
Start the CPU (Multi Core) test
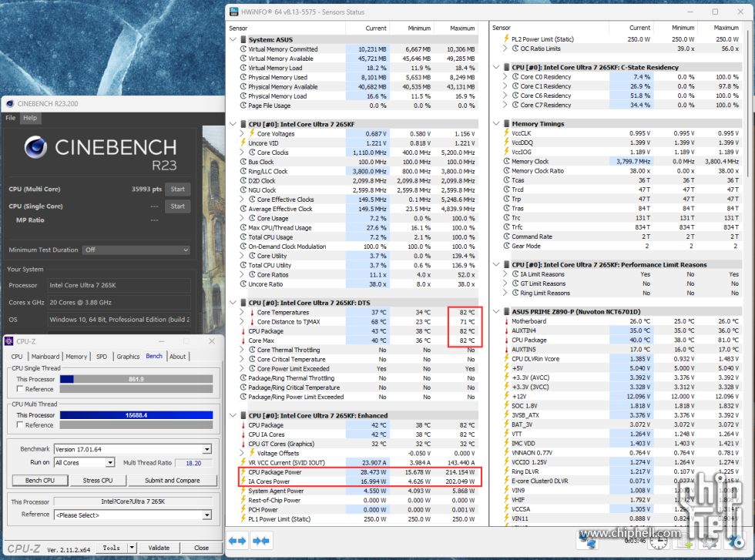(178, 189)
